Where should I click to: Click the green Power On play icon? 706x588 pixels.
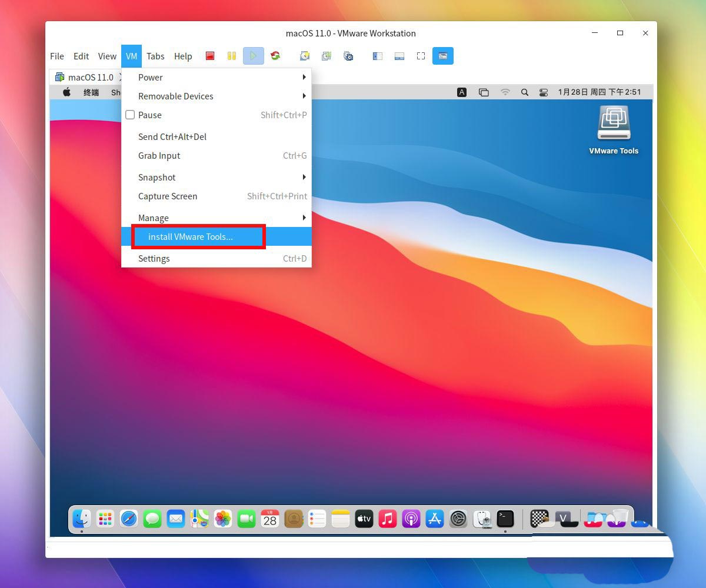(254, 56)
